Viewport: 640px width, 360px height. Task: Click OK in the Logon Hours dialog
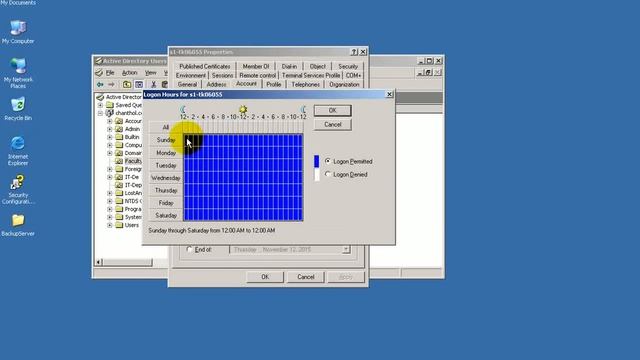pos(332,110)
